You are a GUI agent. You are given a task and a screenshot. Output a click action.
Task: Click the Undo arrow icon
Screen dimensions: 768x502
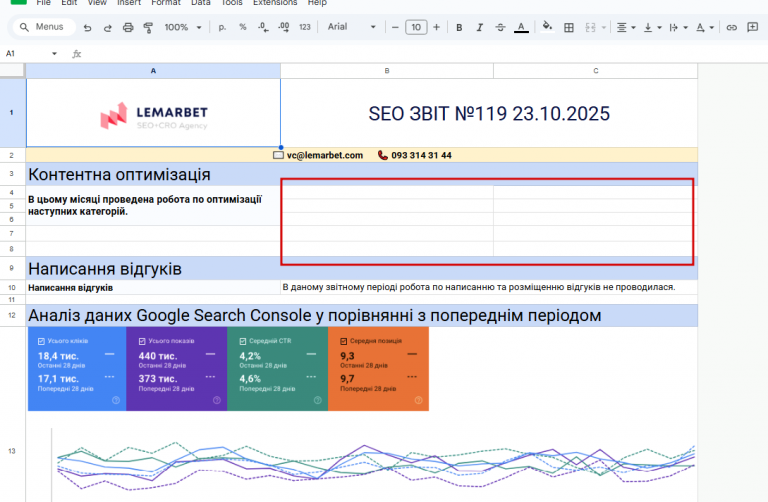pos(88,27)
